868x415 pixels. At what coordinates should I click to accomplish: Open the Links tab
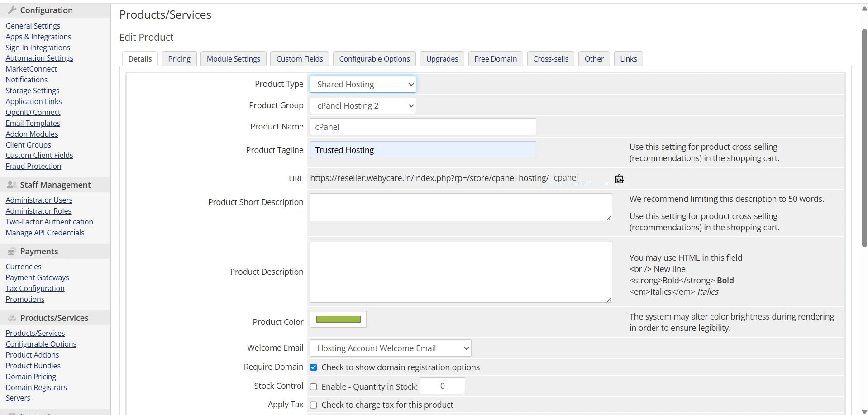tap(629, 59)
